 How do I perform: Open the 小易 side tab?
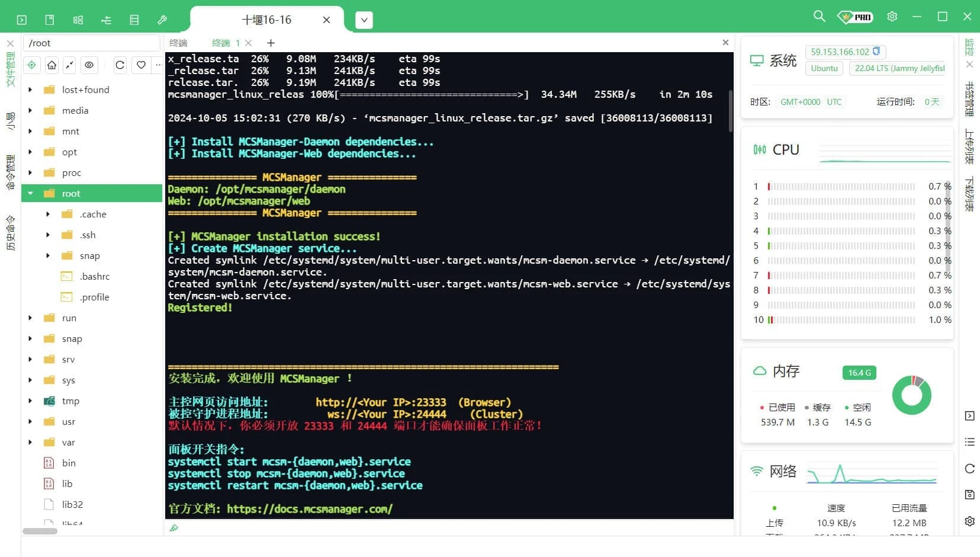click(x=10, y=121)
